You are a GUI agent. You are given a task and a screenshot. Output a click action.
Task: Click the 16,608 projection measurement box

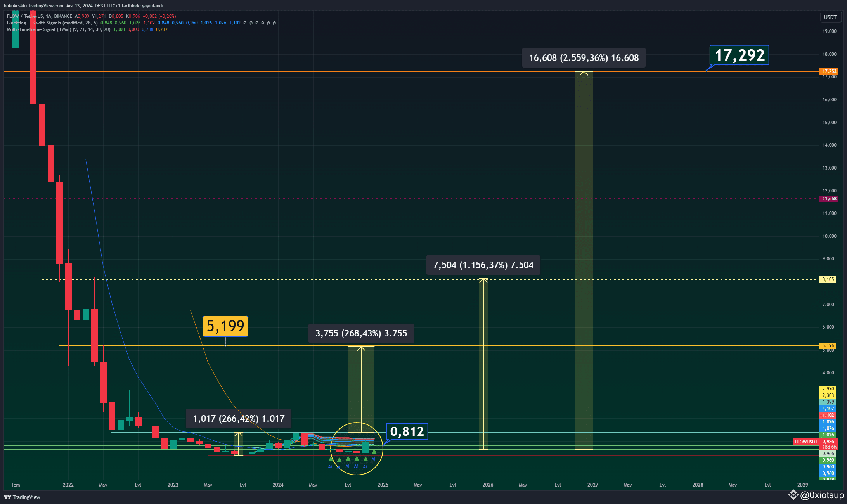(x=584, y=58)
